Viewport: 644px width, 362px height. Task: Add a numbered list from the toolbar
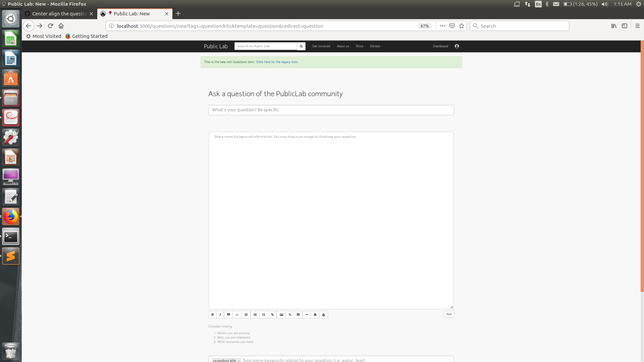coord(246,315)
